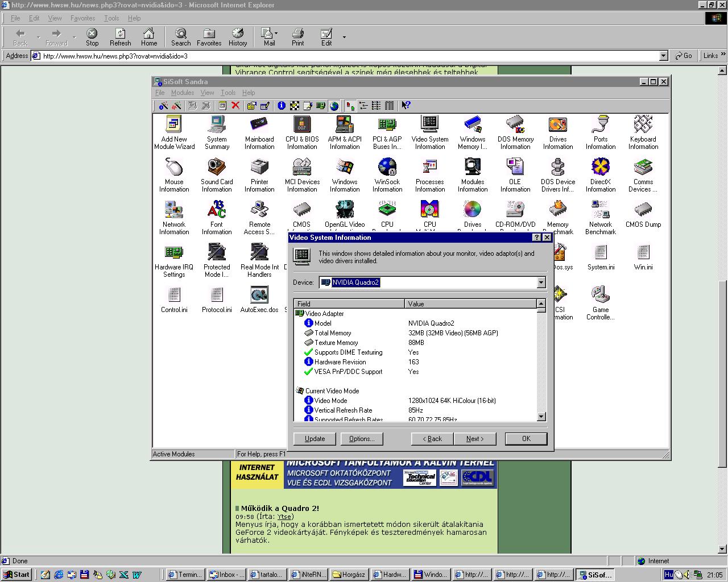Open CPU & BIOS Information icon
This screenshot has width=728, height=582.
tap(302, 132)
